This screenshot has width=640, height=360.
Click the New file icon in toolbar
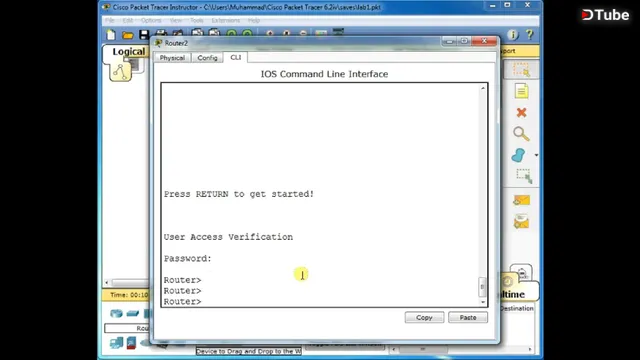(111, 35)
